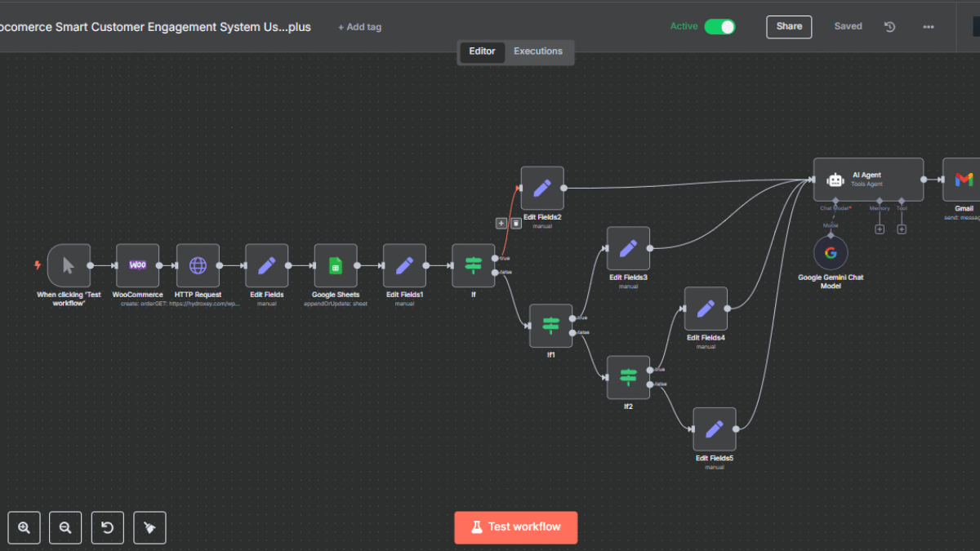Open the If1 node
The width and height of the screenshot is (980, 551).
click(x=551, y=326)
